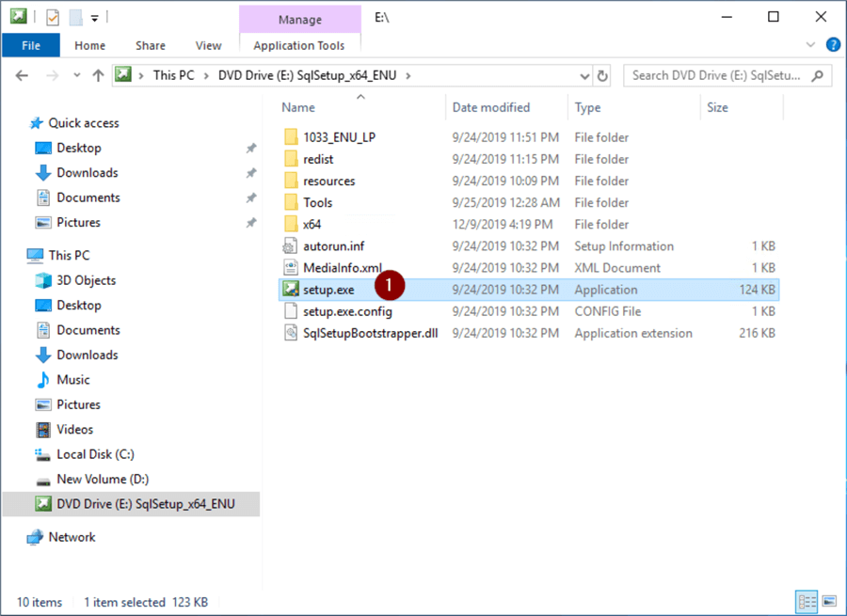Open pinned Desktop under Quick access

point(79,148)
